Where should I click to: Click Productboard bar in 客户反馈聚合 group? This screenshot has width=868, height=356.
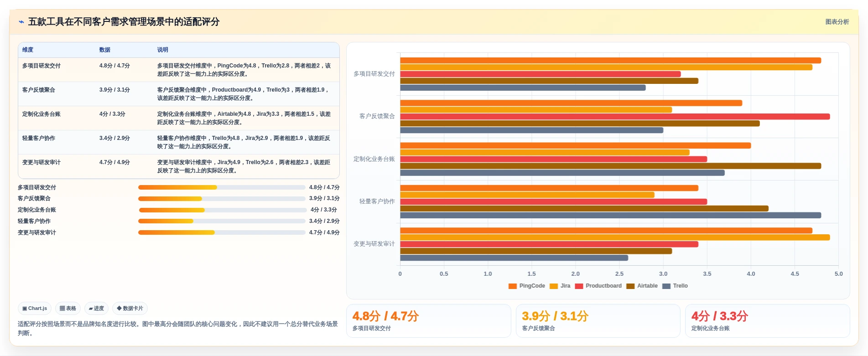click(615, 117)
